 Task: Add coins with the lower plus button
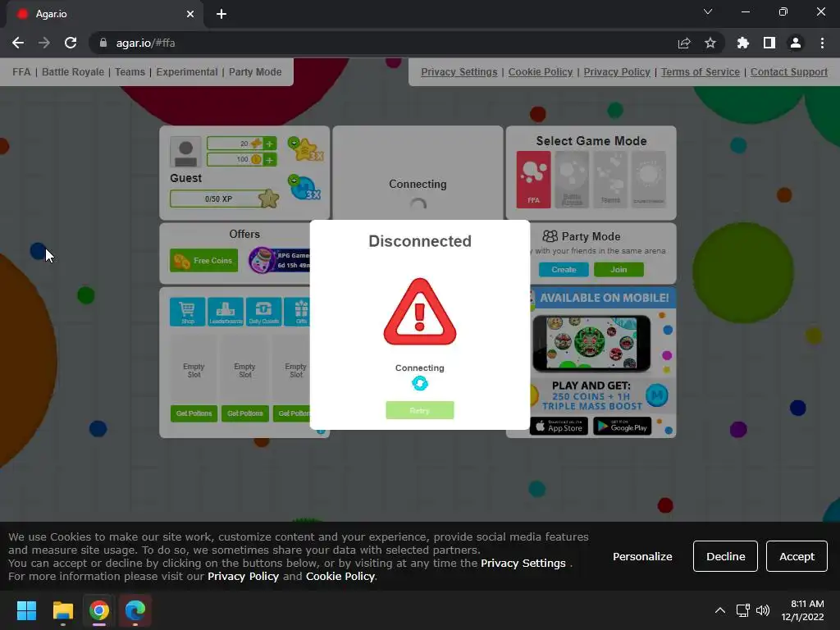tap(269, 159)
